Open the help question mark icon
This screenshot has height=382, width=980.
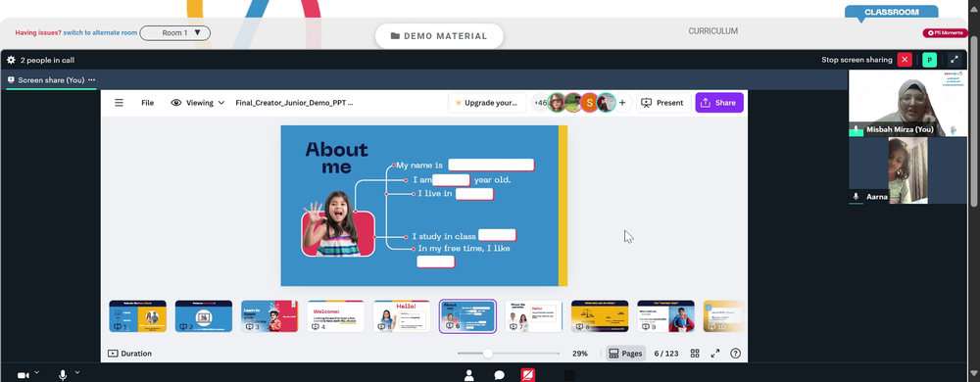(x=736, y=354)
